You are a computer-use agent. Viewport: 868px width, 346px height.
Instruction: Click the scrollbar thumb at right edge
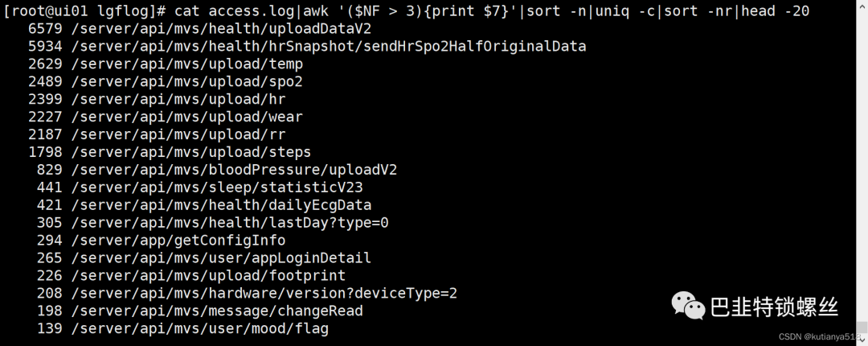862,329
